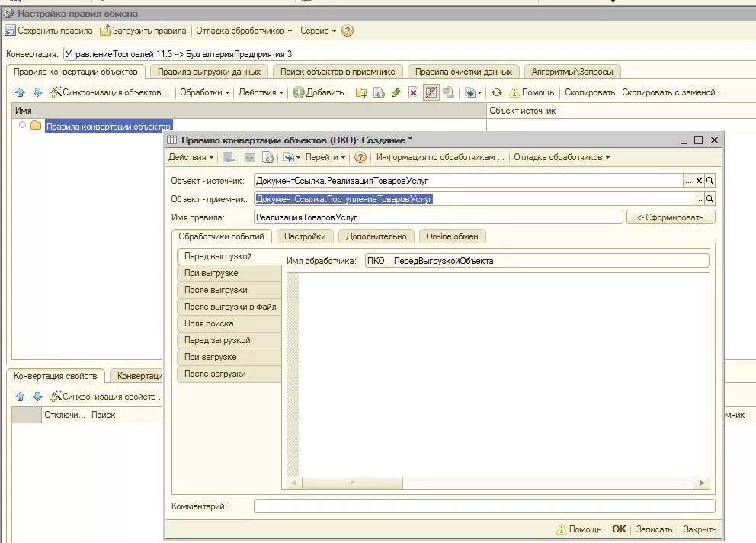Click warning icon next to Помощь in dialog footer

562,529
